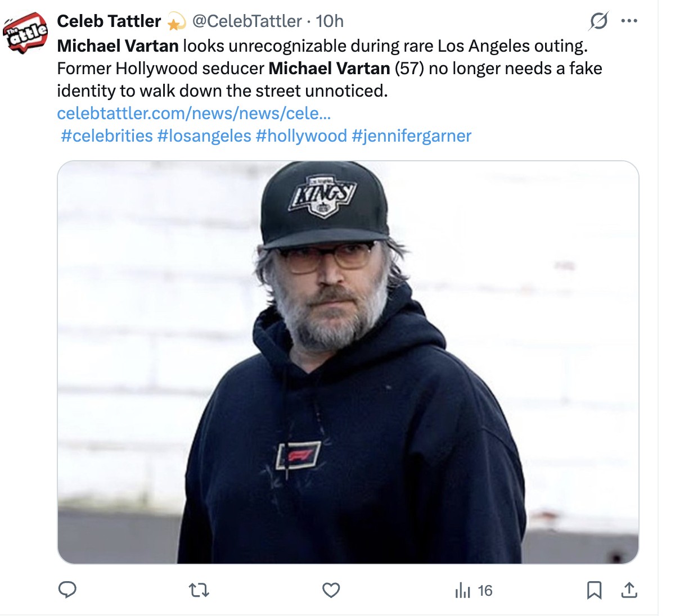Open the Grok explain post icon
The image size is (675, 616).
[598, 21]
